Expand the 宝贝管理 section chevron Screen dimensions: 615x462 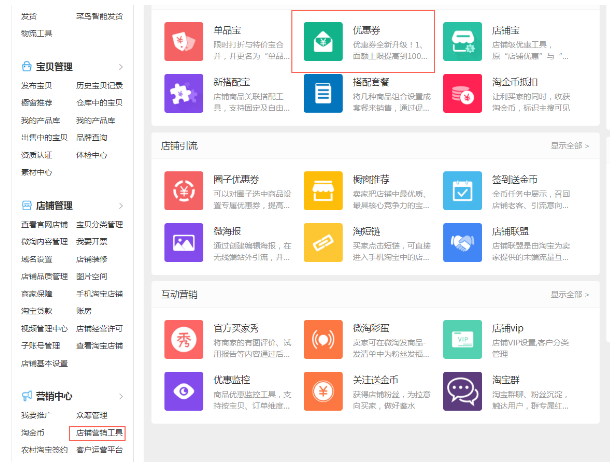[121, 67]
